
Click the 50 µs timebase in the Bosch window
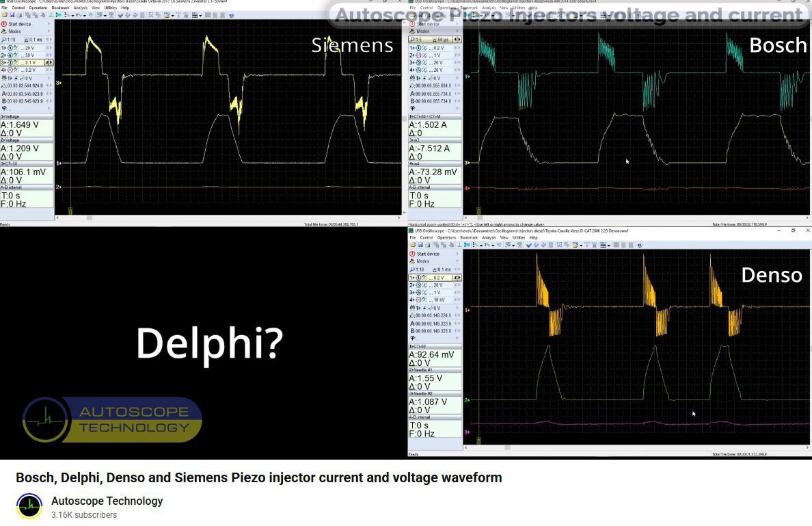[x=442, y=40]
